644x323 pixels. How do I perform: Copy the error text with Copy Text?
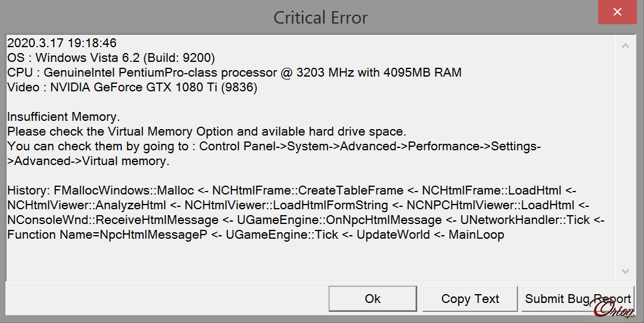click(470, 299)
